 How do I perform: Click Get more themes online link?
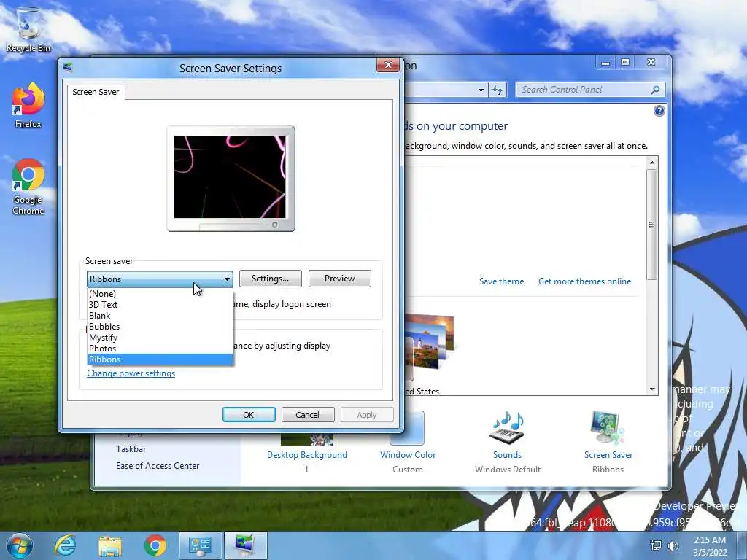(584, 281)
